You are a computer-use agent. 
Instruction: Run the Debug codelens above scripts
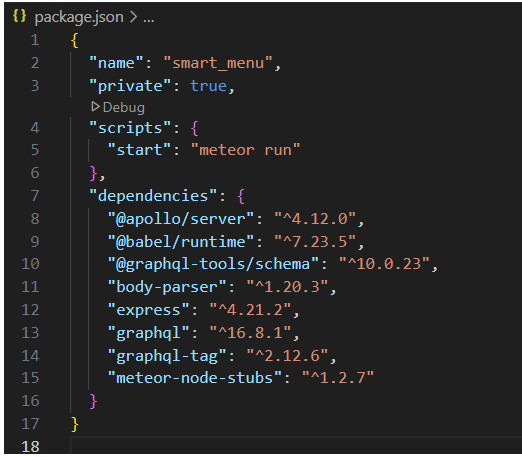118,107
